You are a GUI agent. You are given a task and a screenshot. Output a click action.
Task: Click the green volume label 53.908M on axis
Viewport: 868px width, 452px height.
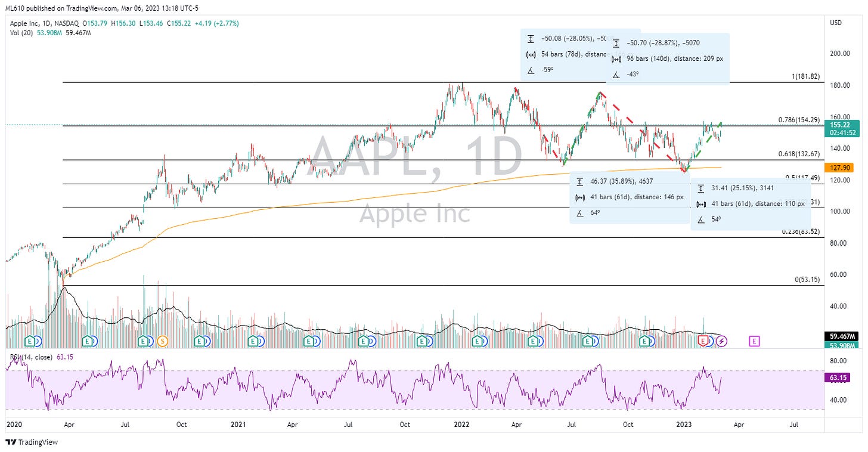(x=841, y=345)
